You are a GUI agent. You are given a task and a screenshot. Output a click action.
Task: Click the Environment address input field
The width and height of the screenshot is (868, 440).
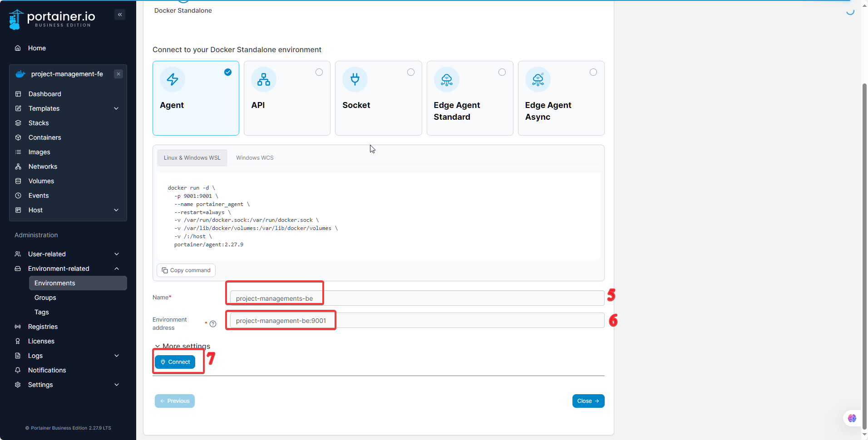click(417, 320)
